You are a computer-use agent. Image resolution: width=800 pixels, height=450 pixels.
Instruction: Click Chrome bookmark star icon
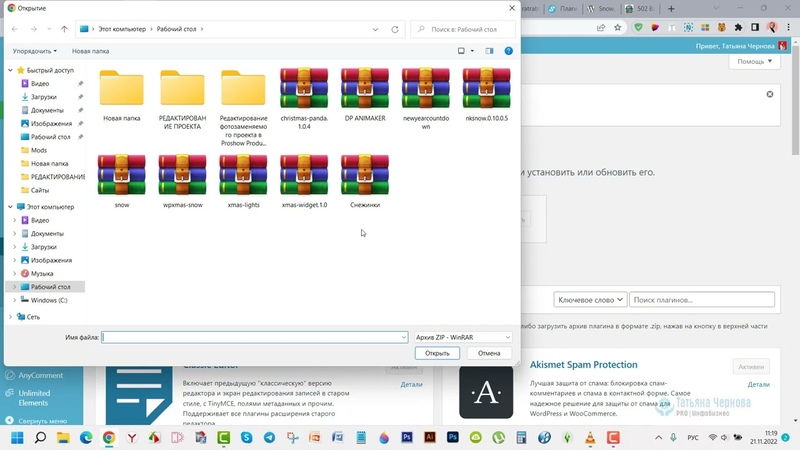[618, 28]
